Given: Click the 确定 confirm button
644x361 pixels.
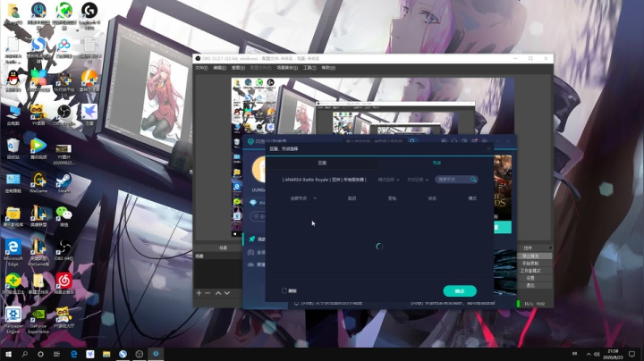Looking at the screenshot, I should (x=460, y=290).
